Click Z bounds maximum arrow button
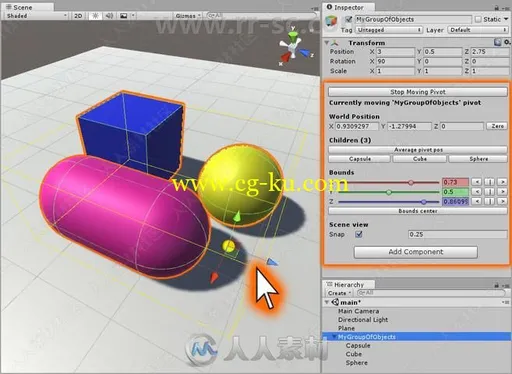Viewport: 512px width, 374px height. tap(502, 201)
